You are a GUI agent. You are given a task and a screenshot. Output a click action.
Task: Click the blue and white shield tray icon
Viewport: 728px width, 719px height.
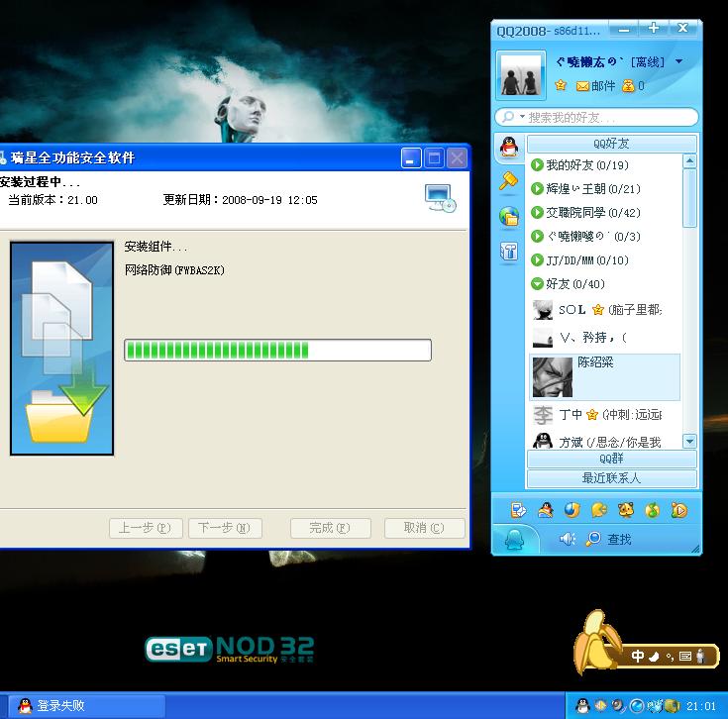pos(654,706)
